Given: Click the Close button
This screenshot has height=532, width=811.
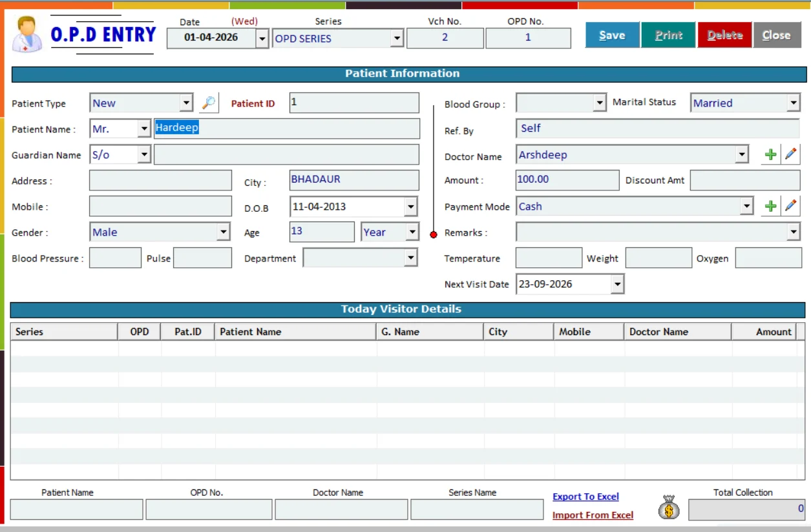Looking at the screenshot, I should pyautogui.click(x=776, y=35).
